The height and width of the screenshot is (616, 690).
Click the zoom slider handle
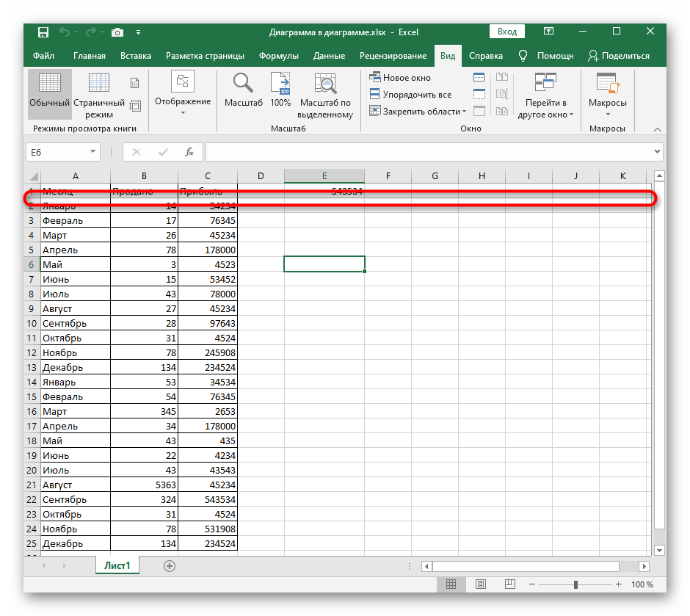[x=575, y=584]
